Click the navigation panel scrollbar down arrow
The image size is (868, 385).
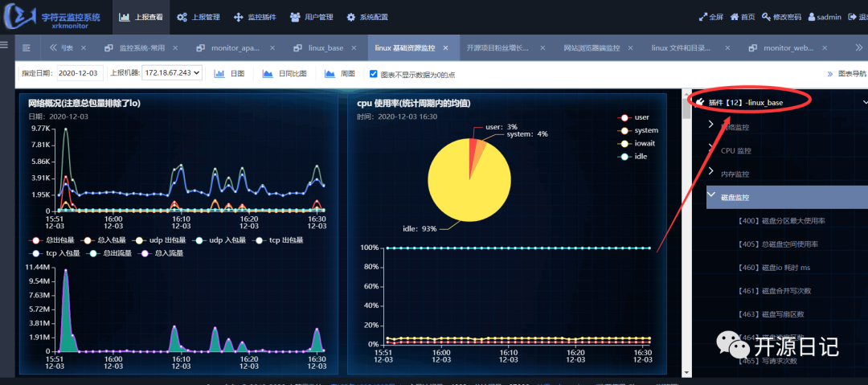(x=687, y=371)
